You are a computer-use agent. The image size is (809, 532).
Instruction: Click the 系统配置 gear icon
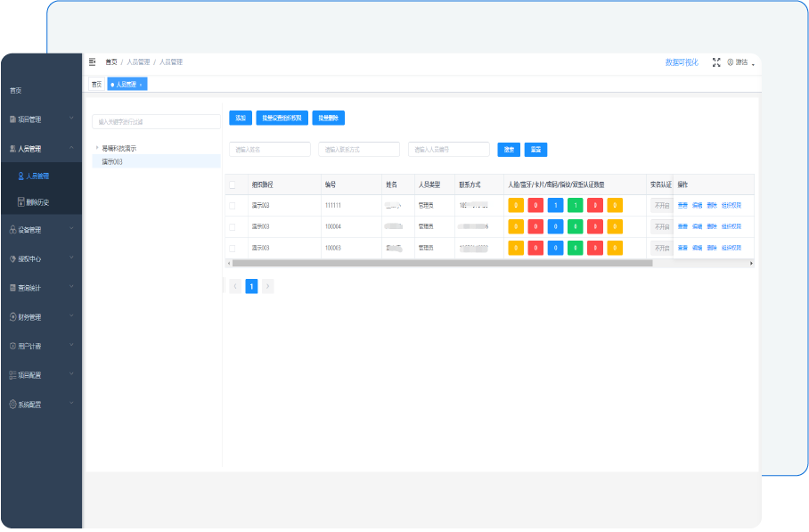click(x=12, y=404)
